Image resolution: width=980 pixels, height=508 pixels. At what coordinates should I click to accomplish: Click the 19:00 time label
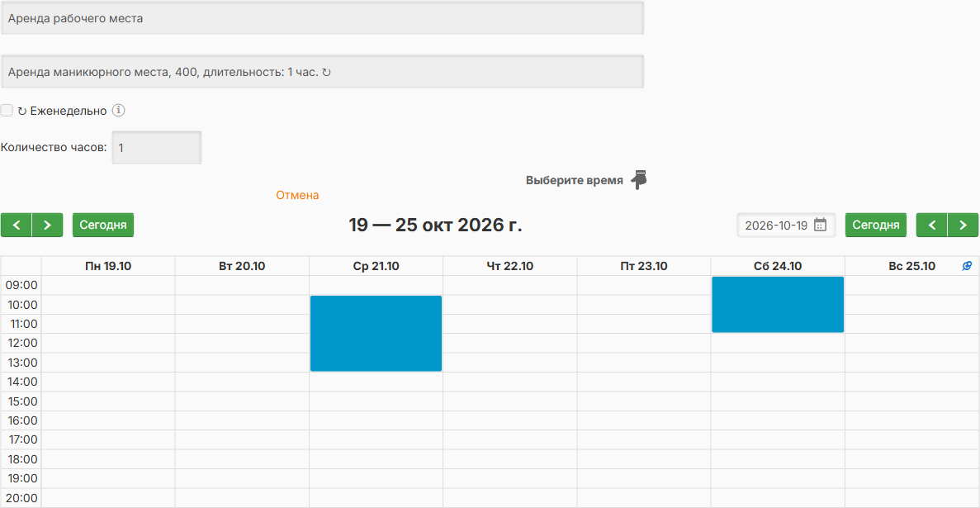pos(21,478)
